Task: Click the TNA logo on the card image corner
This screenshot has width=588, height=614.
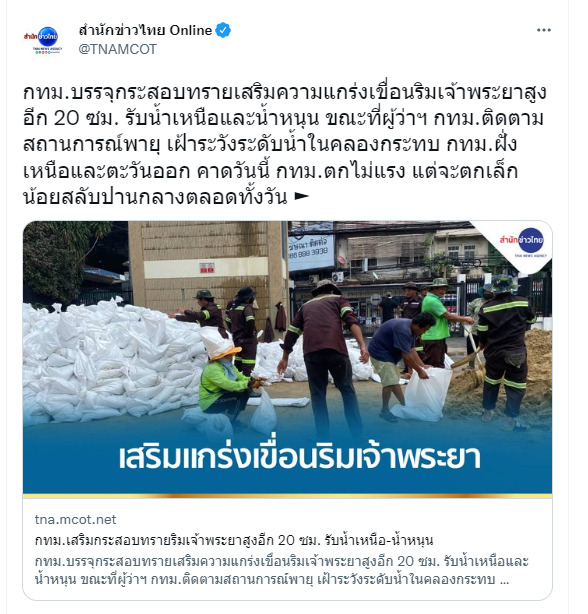Action: [x=523, y=242]
